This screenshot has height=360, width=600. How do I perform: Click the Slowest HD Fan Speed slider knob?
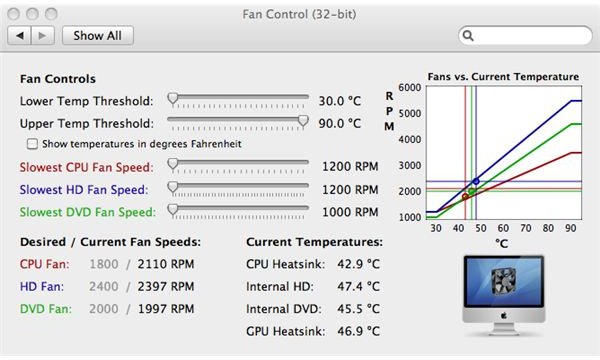[x=173, y=187]
